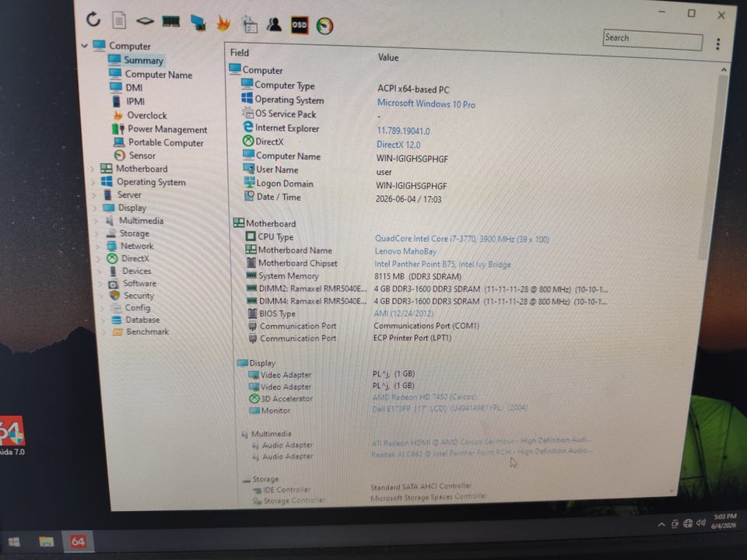Open the Windows Start button
This screenshot has height=560, width=747.
point(14,541)
